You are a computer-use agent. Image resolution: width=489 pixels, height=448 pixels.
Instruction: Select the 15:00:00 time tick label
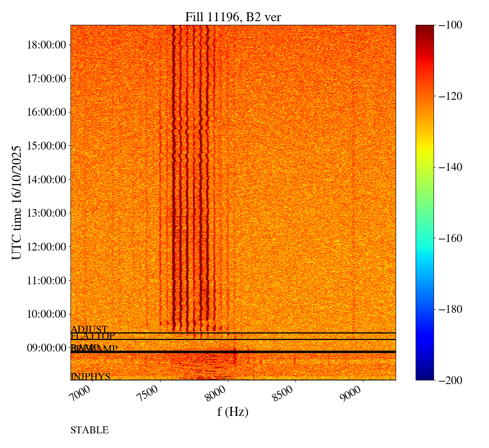point(46,145)
